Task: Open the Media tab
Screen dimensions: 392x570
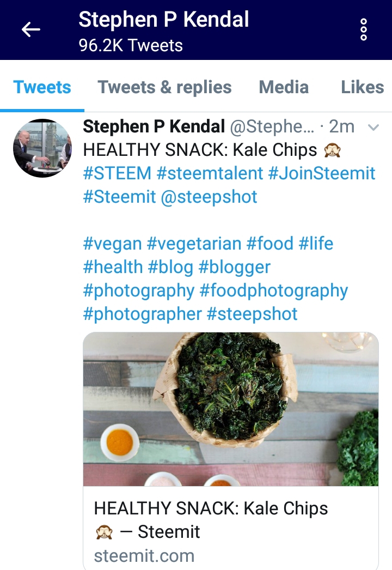Action: coord(284,87)
